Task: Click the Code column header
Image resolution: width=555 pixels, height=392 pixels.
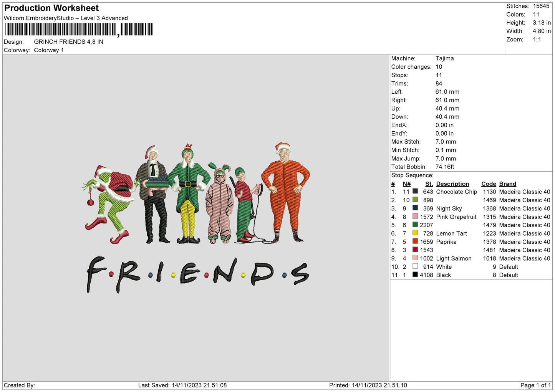Action: coord(489,184)
